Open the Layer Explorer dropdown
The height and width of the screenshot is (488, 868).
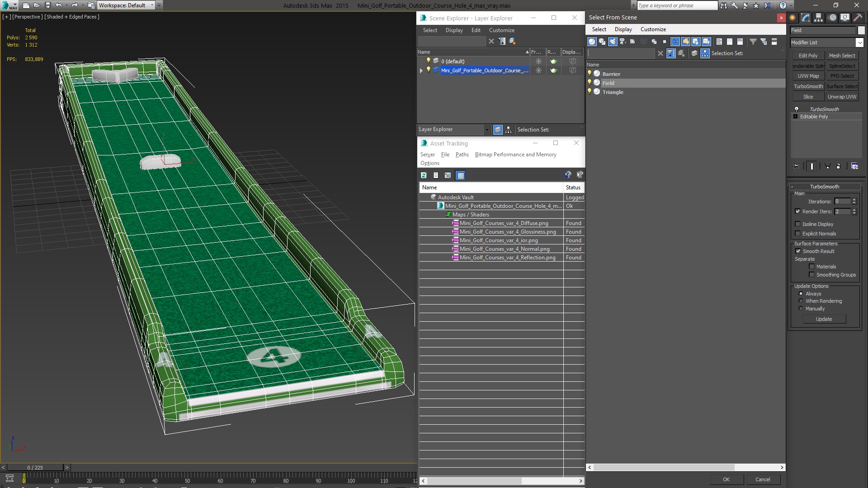487,130
